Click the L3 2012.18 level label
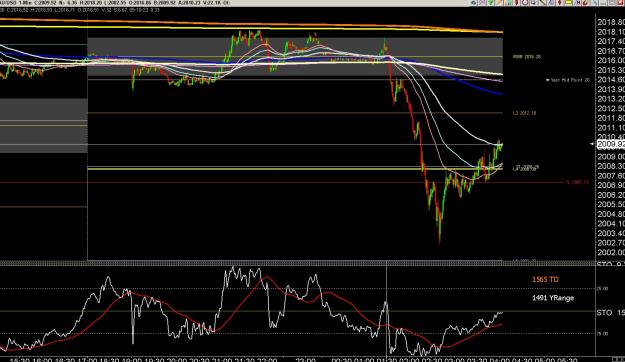The width and height of the screenshot is (625, 362). (525, 113)
